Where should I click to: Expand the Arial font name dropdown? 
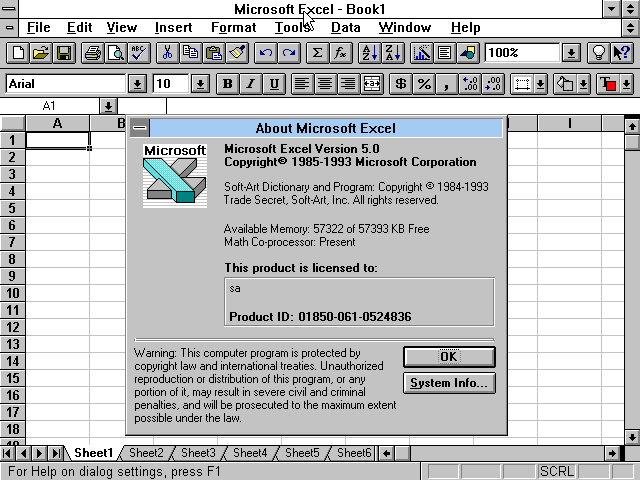coord(137,84)
